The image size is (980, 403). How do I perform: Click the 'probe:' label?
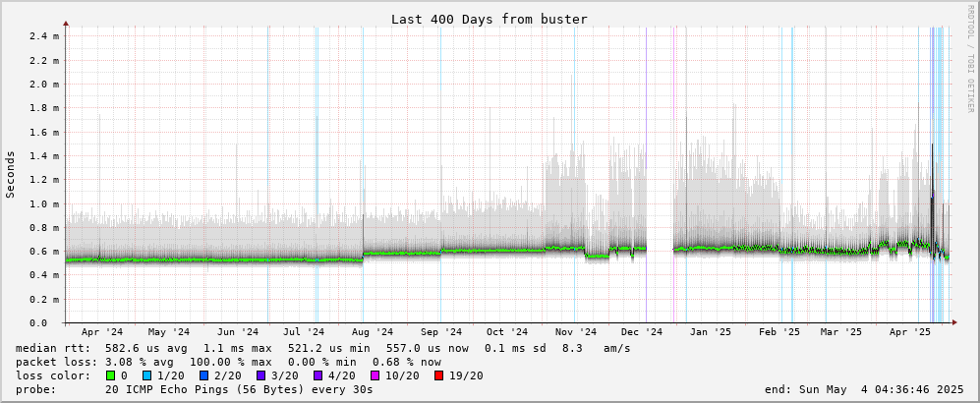click(x=36, y=390)
